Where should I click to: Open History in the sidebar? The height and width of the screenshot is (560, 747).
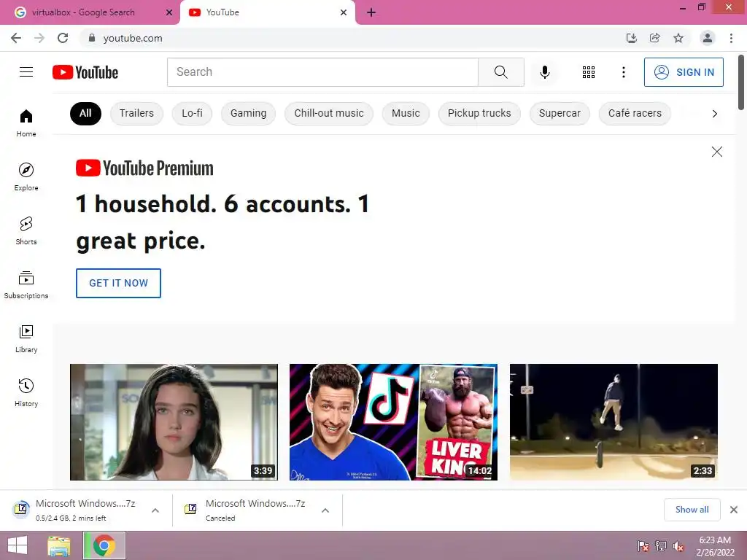pyautogui.click(x=26, y=392)
